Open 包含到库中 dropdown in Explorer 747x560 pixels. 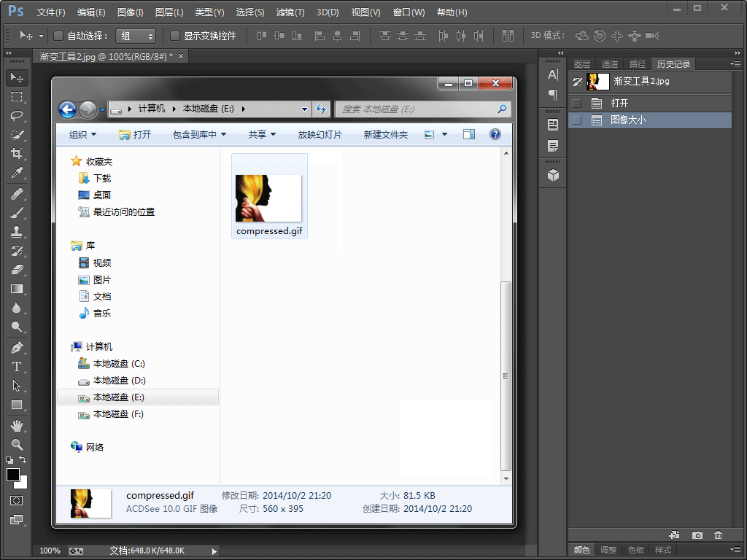tap(199, 135)
